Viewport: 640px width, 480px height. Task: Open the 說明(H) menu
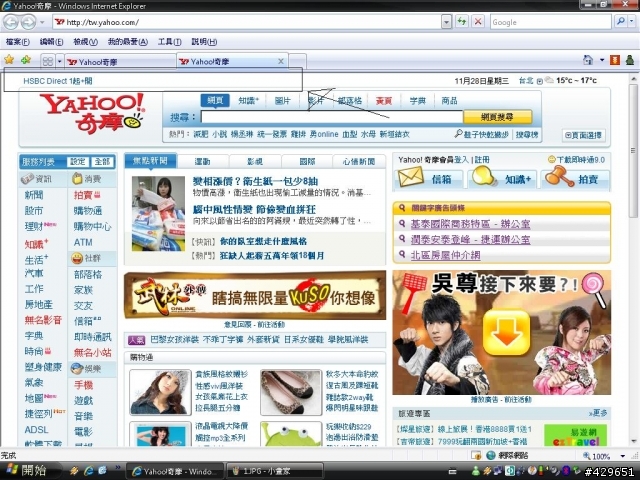(x=204, y=42)
